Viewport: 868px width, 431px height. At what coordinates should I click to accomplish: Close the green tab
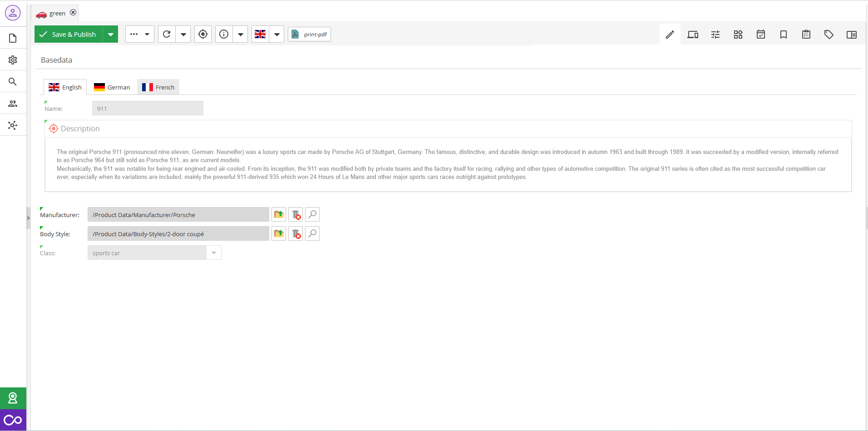(x=73, y=13)
